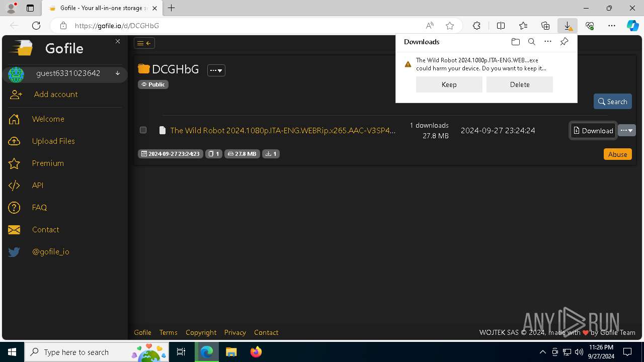
Task: Open the Windows Start menu
Action: coord(12,352)
